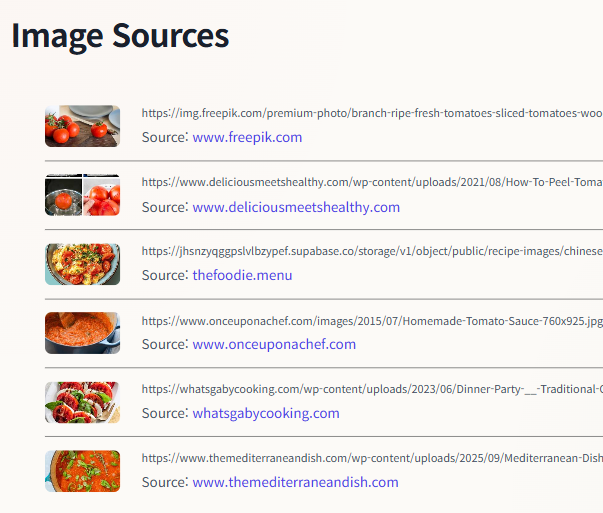
Task: Click the supabase.co recipe-images URL text
Action: 372,251
